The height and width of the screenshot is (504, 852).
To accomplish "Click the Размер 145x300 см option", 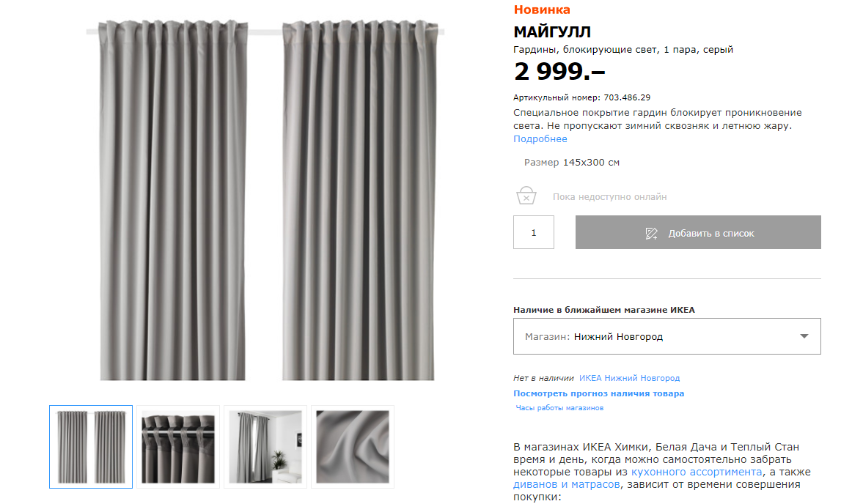I will click(572, 163).
